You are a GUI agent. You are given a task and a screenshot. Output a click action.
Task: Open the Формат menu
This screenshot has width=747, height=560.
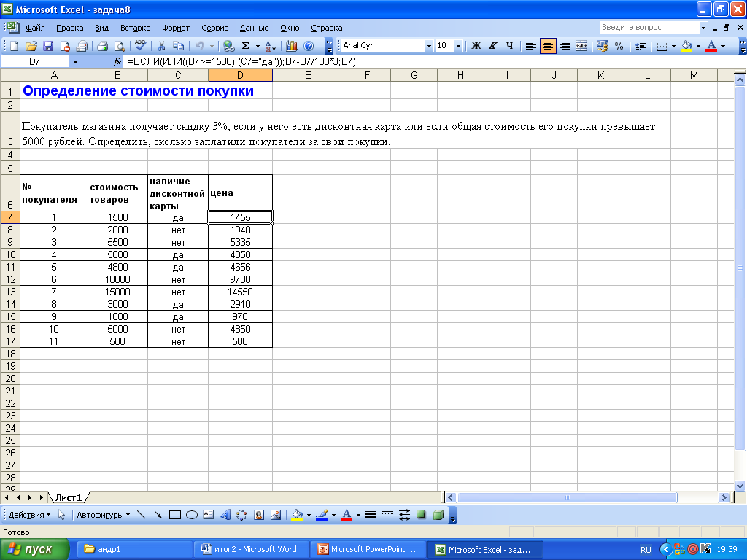[x=176, y=28]
